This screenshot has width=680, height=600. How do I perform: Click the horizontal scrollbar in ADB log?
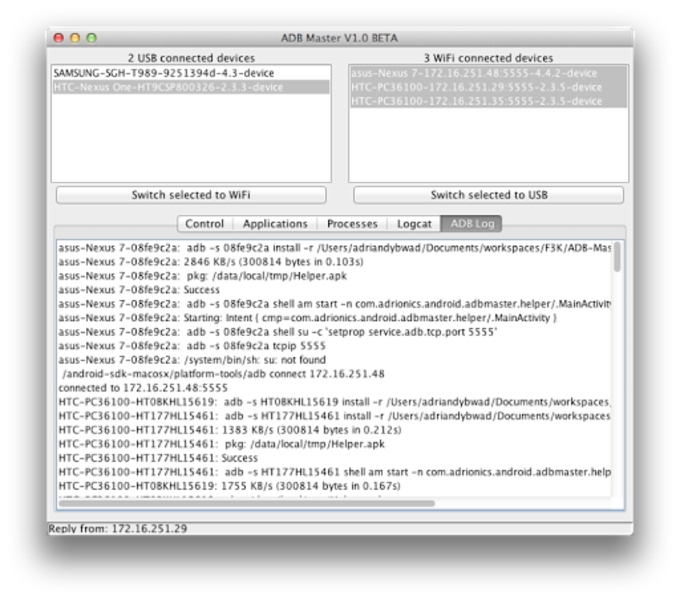[x=247, y=503]
